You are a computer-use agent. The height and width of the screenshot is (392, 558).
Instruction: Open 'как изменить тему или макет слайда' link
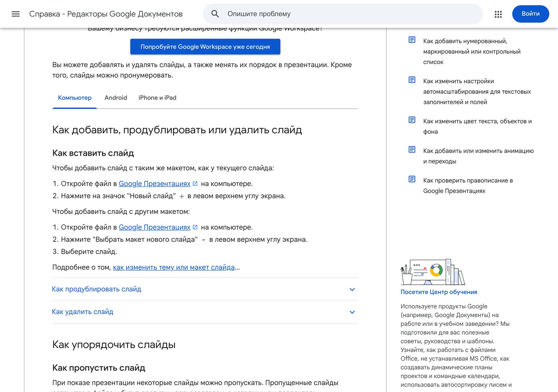174,267
